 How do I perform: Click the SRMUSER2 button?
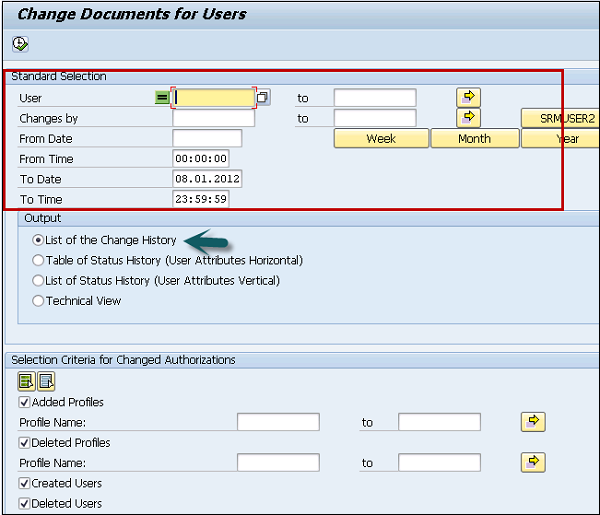(x=560, y=118)
